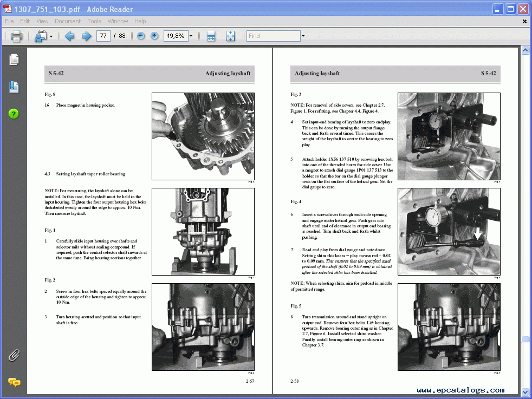Image resolution: width=532 pixels, height=399 pixels.
Task: Click the Fit Width toolbar icon
Action: tap(211, 36)
